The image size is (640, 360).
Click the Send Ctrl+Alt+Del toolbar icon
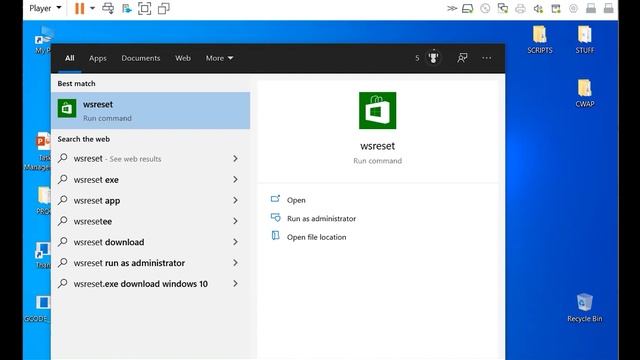[108, 9]
